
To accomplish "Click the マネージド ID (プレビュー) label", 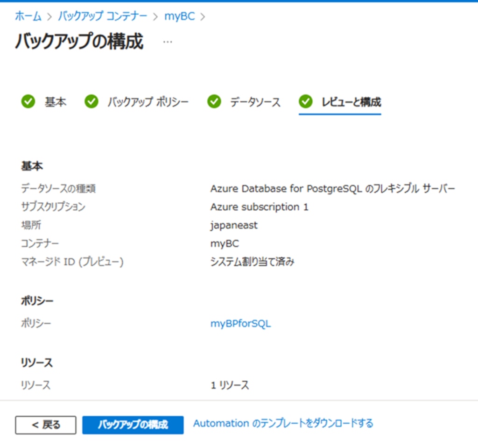I will (72, 262).
